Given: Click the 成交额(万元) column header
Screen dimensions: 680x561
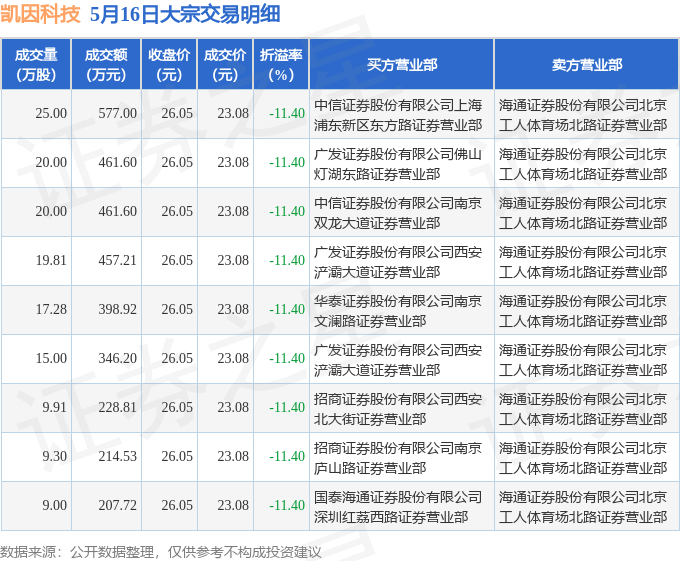Looking at the screenshot, I should pos(106,65).
